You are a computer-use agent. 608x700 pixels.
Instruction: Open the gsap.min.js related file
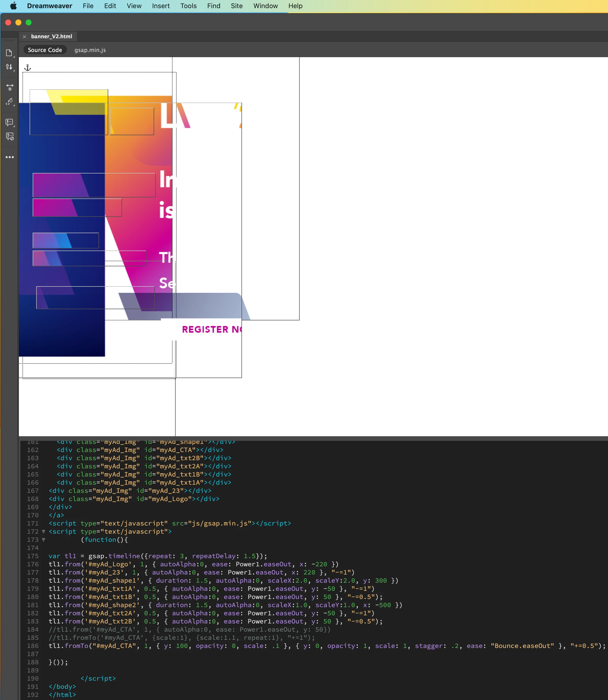pyautogui.click(x=90, y=50)
